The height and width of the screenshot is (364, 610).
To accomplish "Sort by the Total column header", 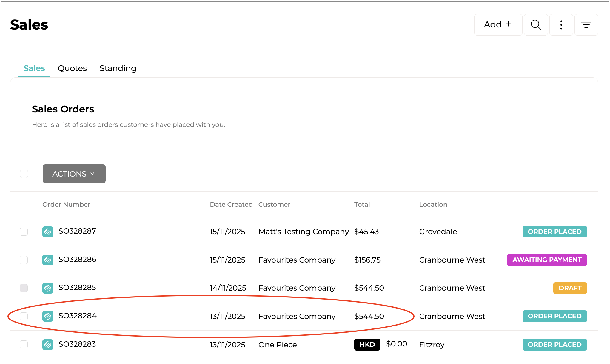I will coord(362,204).
